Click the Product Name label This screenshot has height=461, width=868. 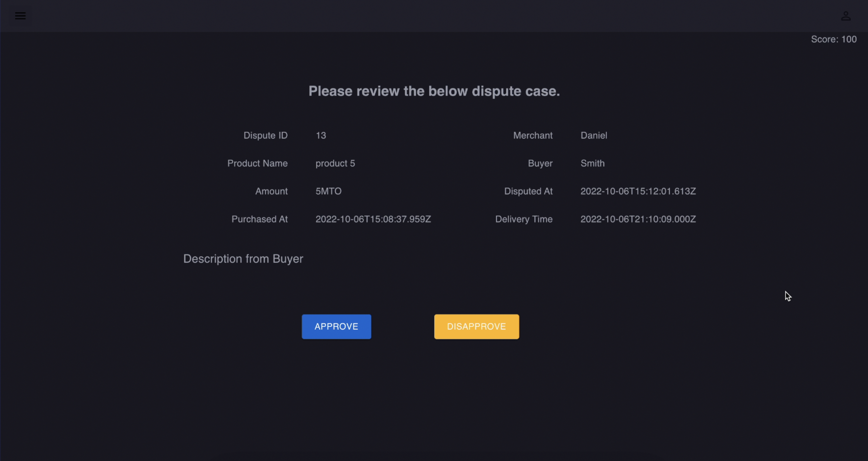pyautogui.click(x=257, y=163)
